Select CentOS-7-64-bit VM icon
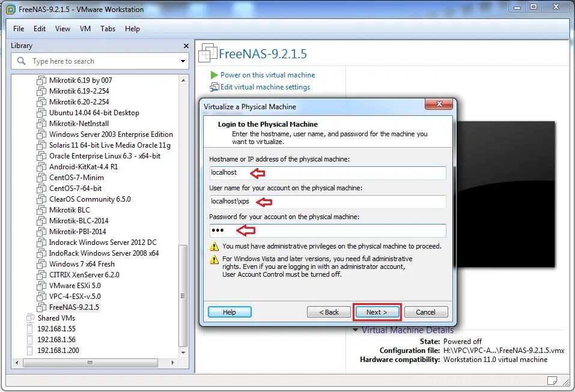 [x=41, y=188]
